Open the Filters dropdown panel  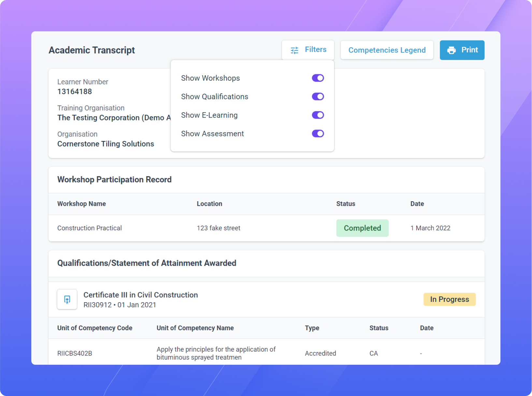(308, 49)
